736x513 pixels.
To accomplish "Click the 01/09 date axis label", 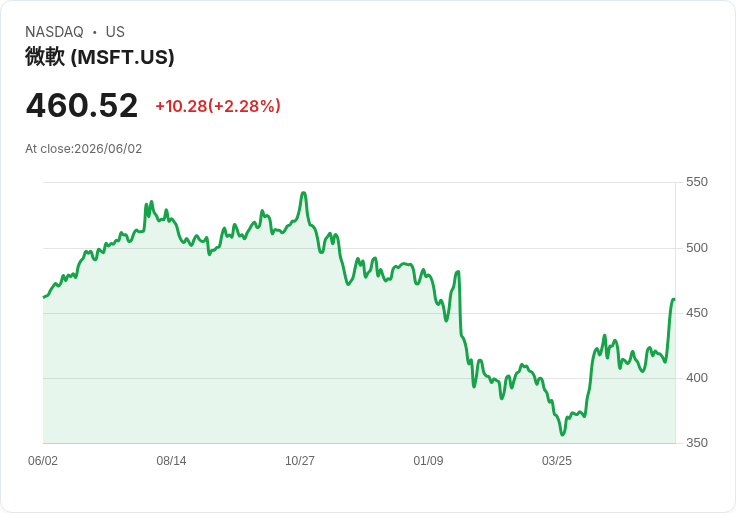I will 428,460.
